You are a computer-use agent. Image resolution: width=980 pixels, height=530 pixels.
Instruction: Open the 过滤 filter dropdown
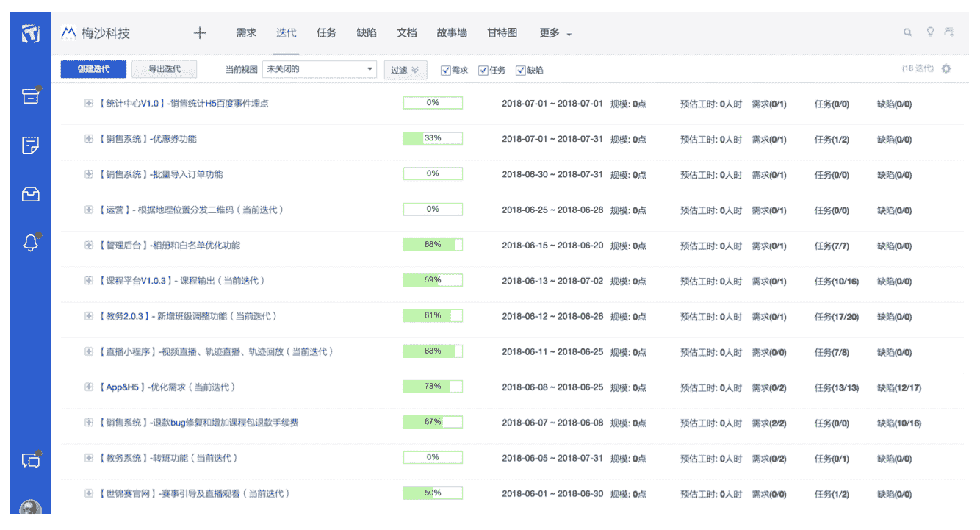pyautogui.click(x=405, y=69)
